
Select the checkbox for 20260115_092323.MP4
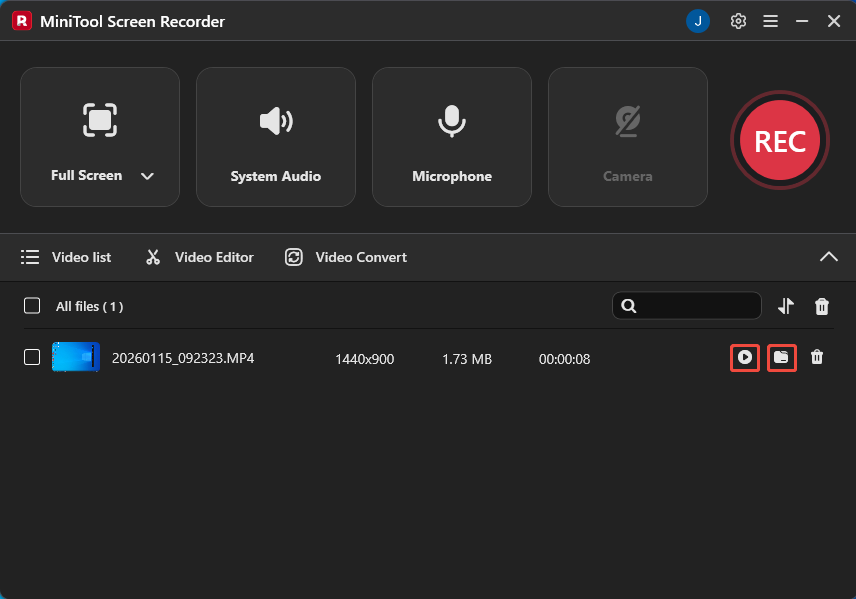[31, 357]
